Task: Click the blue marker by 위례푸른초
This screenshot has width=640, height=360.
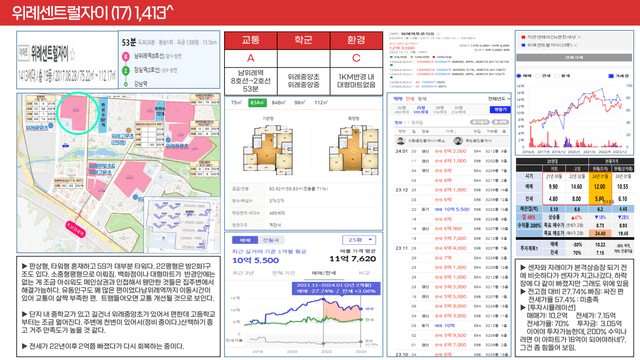Action: click(168, 140)
